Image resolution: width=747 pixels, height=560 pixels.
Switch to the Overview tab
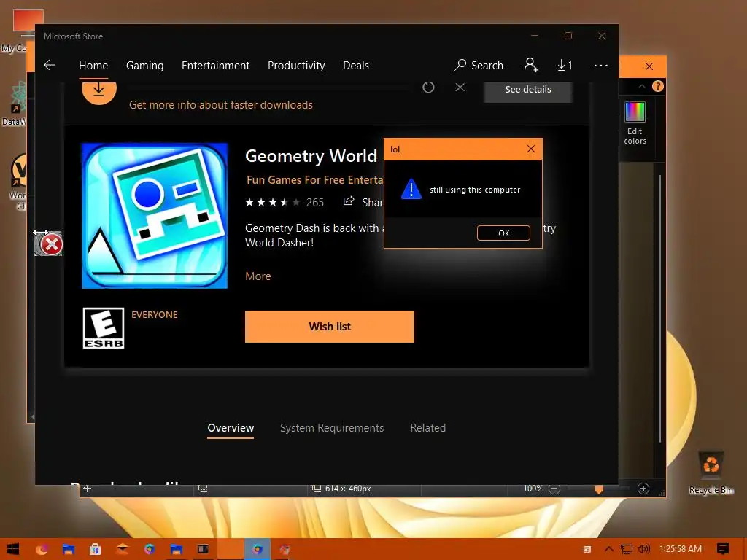[x=231, y=428]
